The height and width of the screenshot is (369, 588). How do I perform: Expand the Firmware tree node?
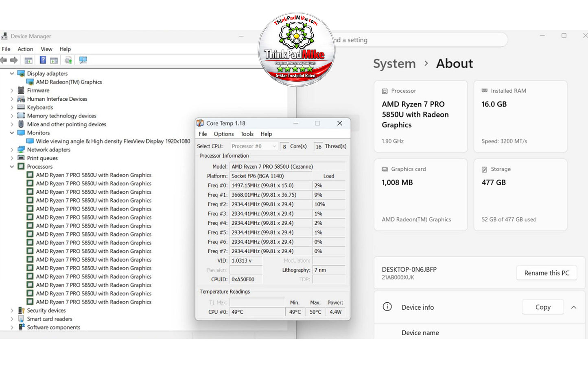click(x=12, y=91)
